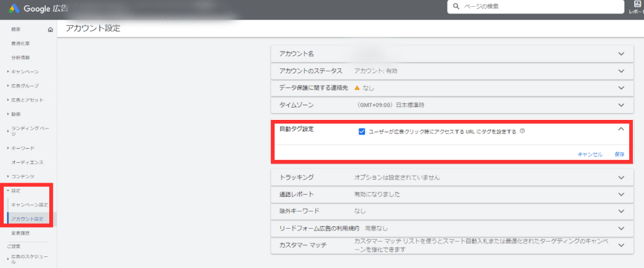Click the home icon next to 概要

coord(50,30)
